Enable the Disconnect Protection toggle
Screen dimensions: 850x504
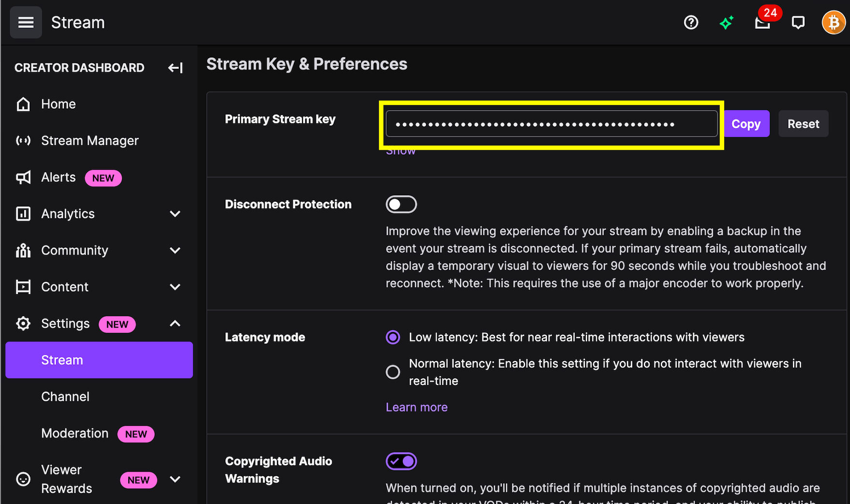click(x=401, y=204)
